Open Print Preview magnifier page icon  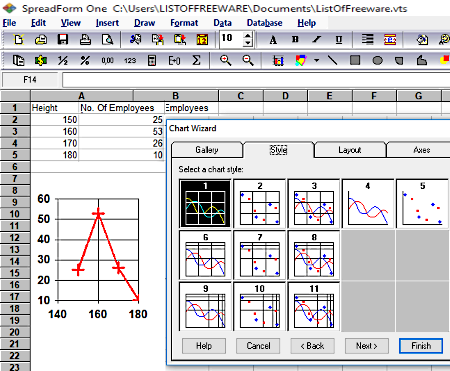pyautogui.click(x=107, y=39)
